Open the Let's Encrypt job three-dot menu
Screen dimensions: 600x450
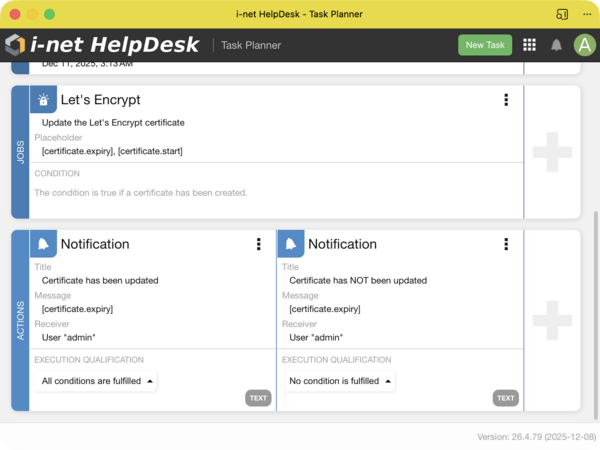coord(506,100)
